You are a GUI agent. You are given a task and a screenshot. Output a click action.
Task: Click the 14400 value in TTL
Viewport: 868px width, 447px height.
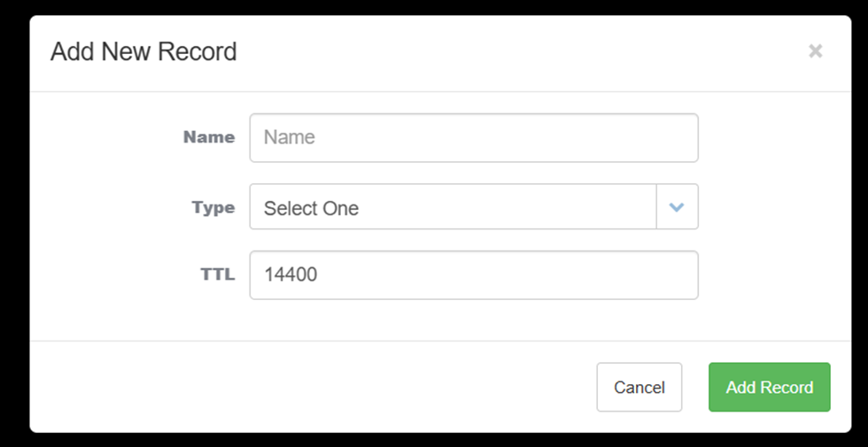point(291,275)
